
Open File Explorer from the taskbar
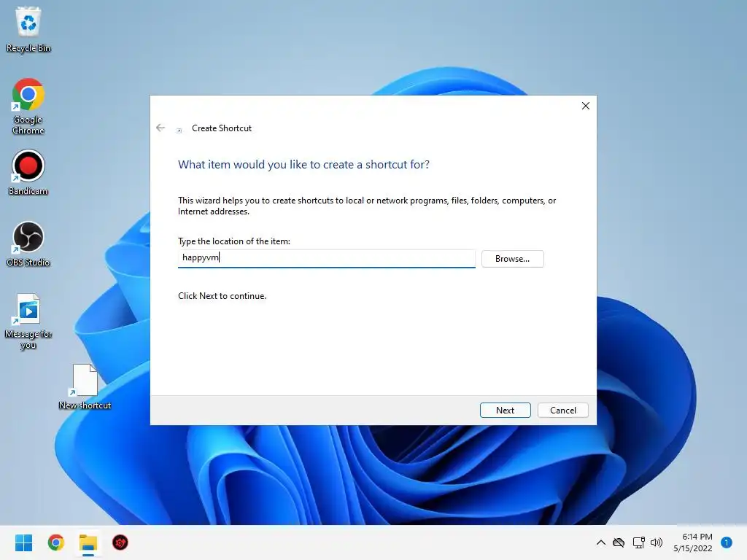[x=88, y=542]
